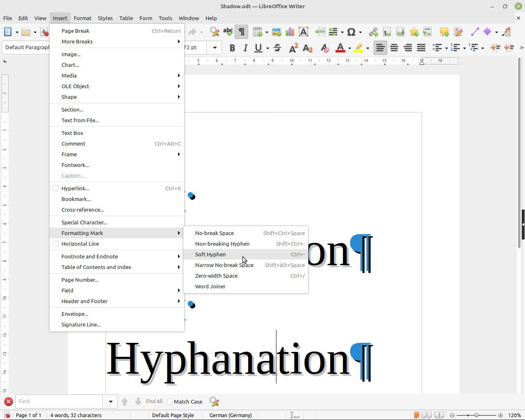Click the Track Changes icon
The height and width of the screenshot is (420, 525).
click(x=458, y=32)
